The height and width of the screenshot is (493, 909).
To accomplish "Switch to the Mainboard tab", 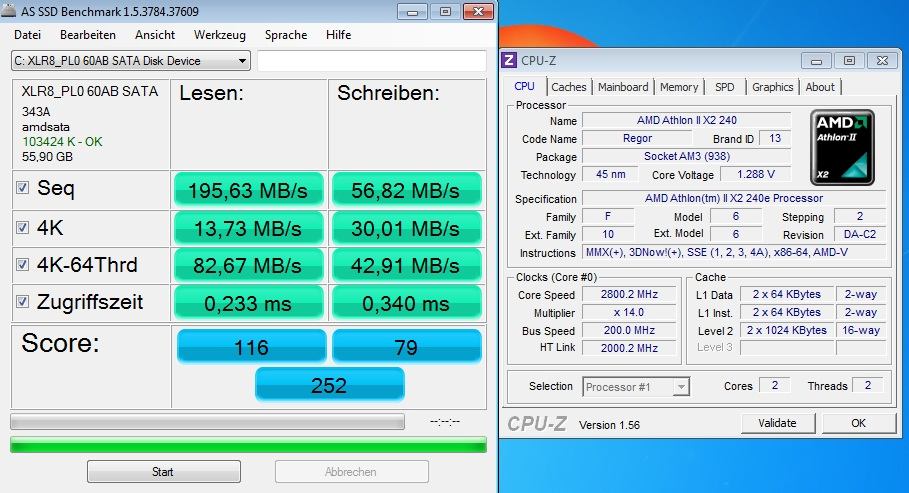I will (x=623, y=87).
